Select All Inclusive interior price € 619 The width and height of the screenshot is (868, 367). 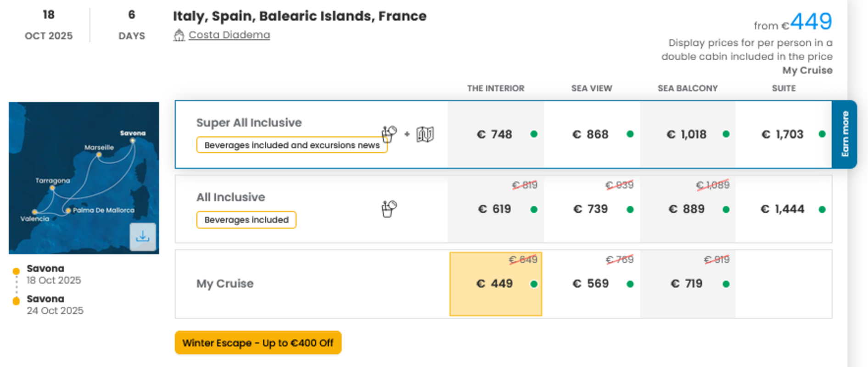coord(496,209)
